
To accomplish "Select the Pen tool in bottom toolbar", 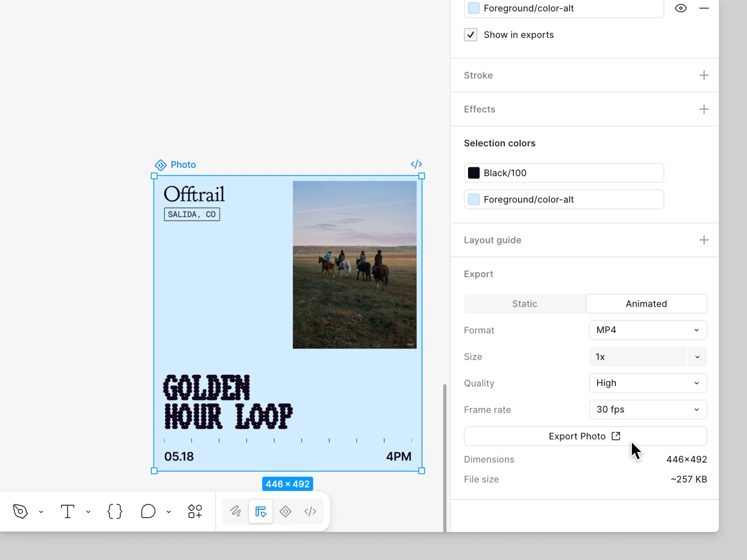I will (20, 511).
